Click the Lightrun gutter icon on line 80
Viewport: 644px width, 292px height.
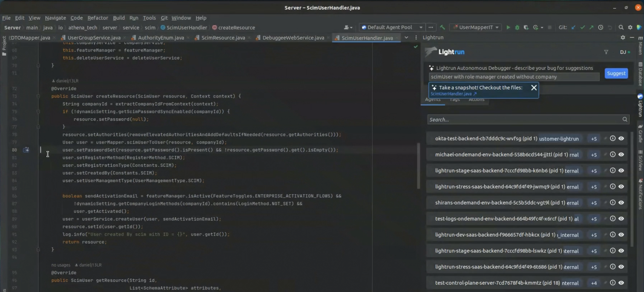(x=26, y=150)
